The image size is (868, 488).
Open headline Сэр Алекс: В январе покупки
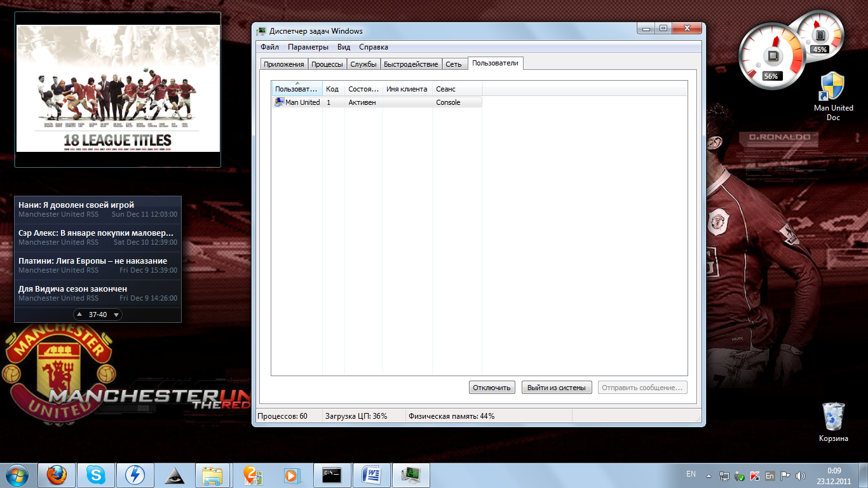pyautogui.click(x=96, y=233)
